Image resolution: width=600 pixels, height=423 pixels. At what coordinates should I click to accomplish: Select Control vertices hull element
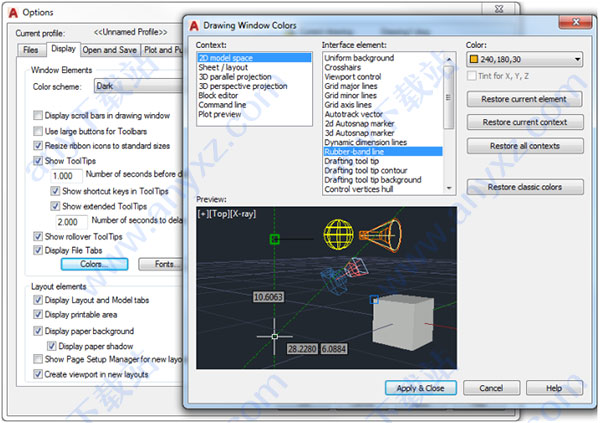[x=383, y=189]
